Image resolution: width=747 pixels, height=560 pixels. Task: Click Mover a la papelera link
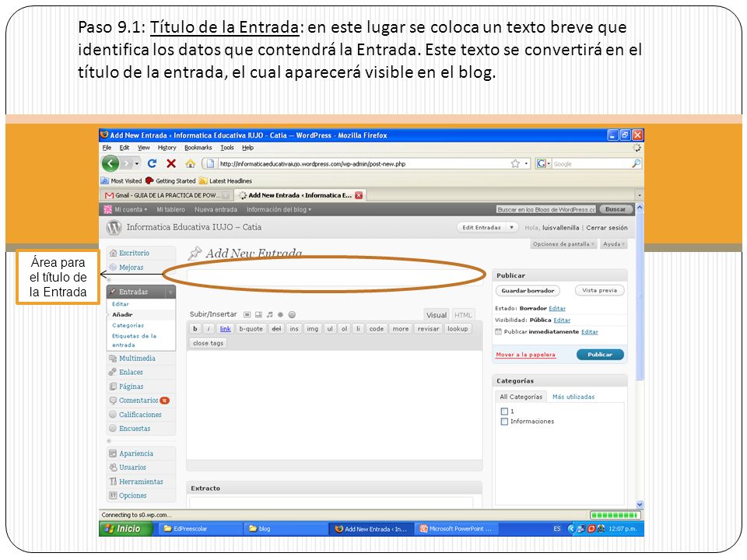tap(525, 355)
